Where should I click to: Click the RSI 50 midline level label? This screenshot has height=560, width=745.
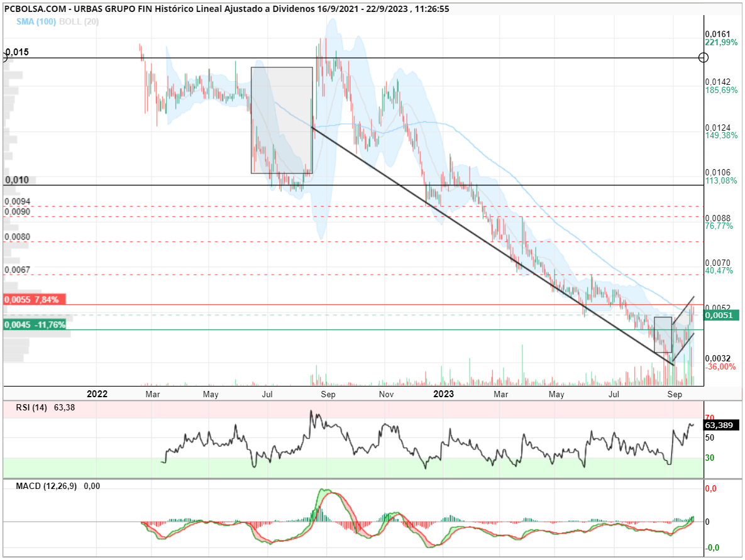(709, 437)
